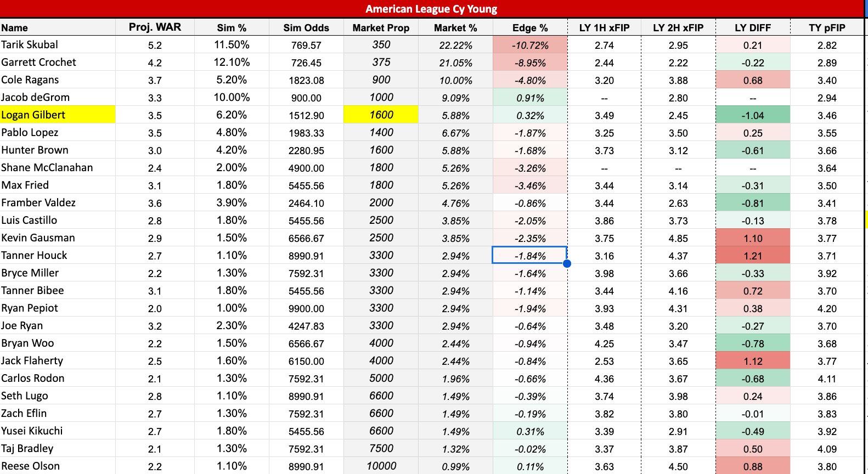Image resolution: width=868 pixels, height=474 pixels.
Task: Select the Zach Eflin name cell
Action: (58, 413)
